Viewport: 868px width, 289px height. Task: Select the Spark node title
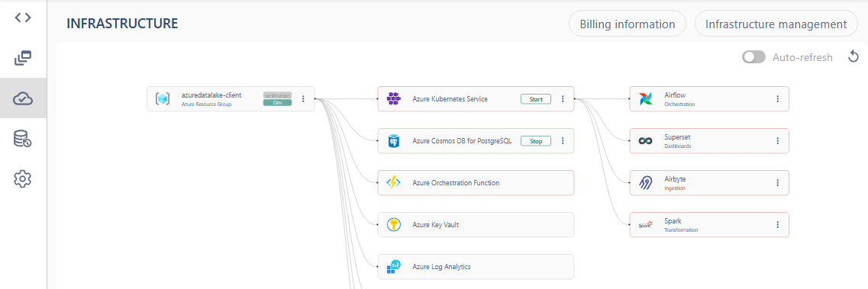coord(673,221)
